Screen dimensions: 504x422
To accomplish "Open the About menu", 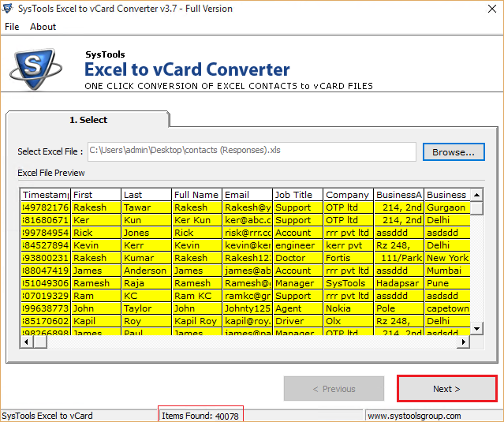I will 43,27.
